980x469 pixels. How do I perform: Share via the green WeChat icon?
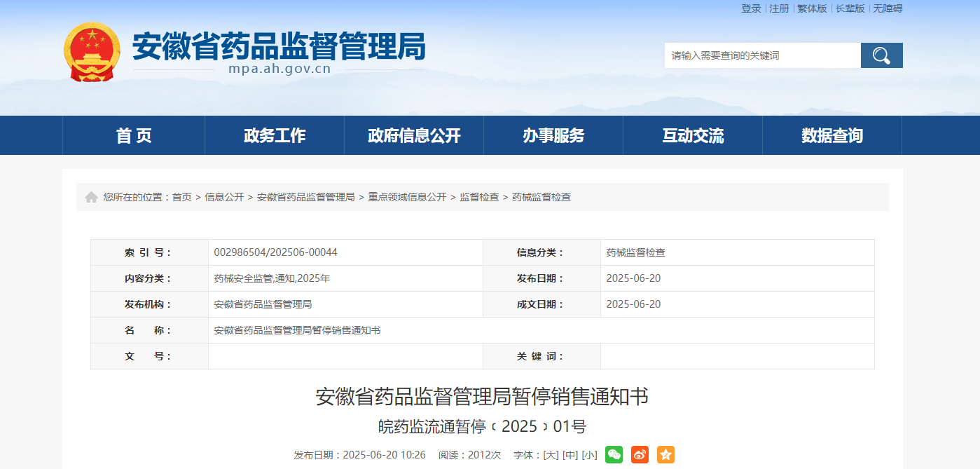pos(614,454)
